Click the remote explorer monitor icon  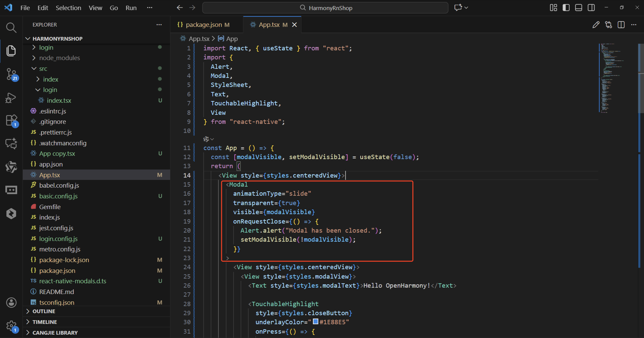[x=11, y=190]
